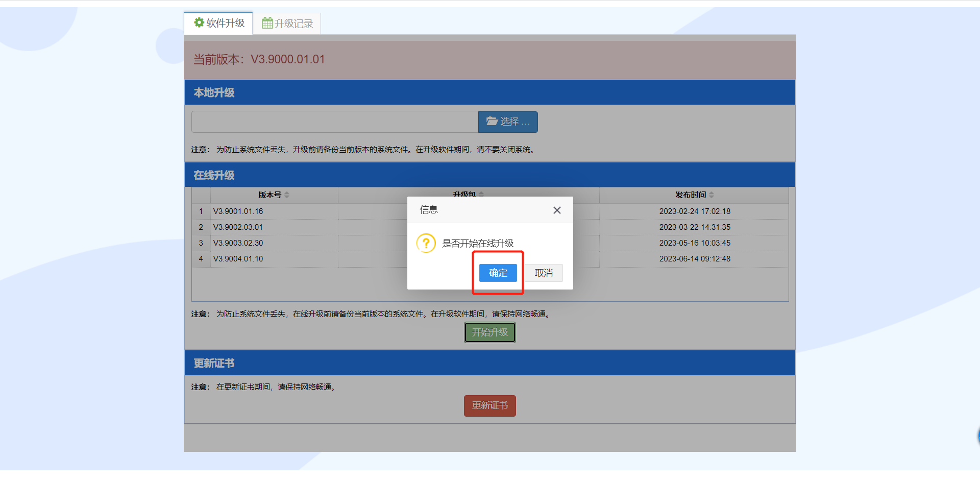This screenshot has height=481, width=980.
Task: Click the 信息 dialog title
Action: tap(429, 210)
